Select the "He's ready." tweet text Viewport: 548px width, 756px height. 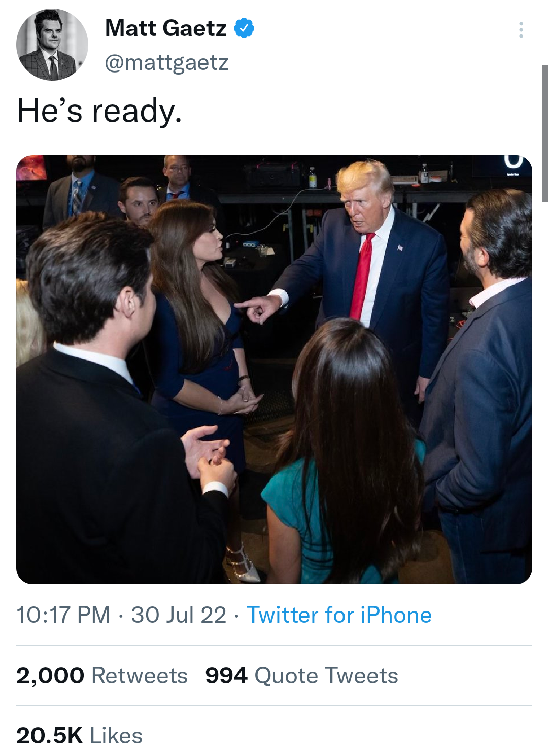99,111
